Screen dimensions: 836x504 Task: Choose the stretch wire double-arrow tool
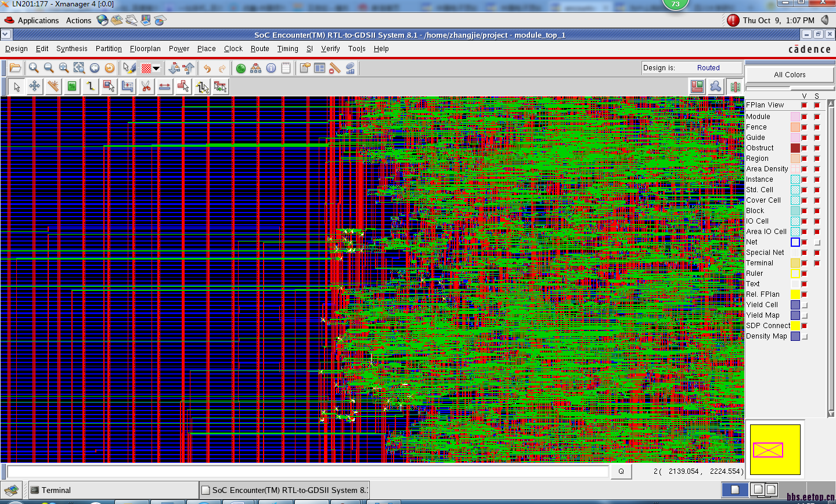click(x=165, y=87)
